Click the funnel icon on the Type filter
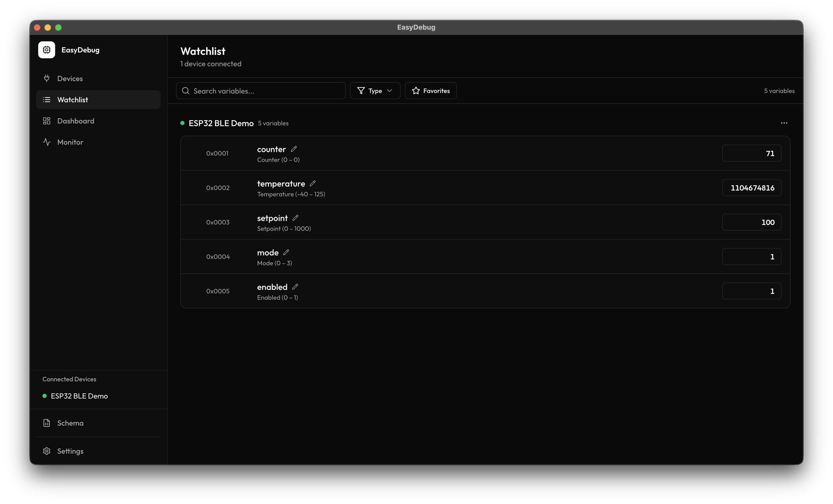The height and width of the screenshot is (504, 833). click(x=361, y=91)
